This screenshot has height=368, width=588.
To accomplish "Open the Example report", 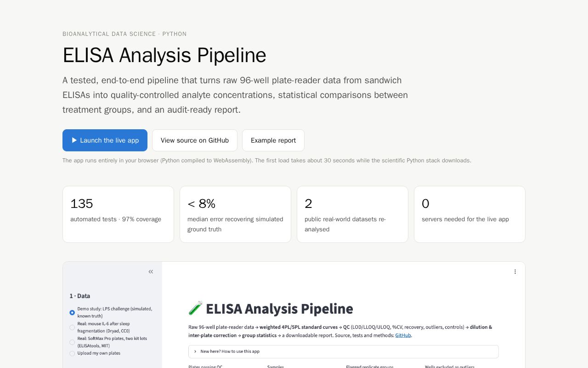I will [273, 140].
